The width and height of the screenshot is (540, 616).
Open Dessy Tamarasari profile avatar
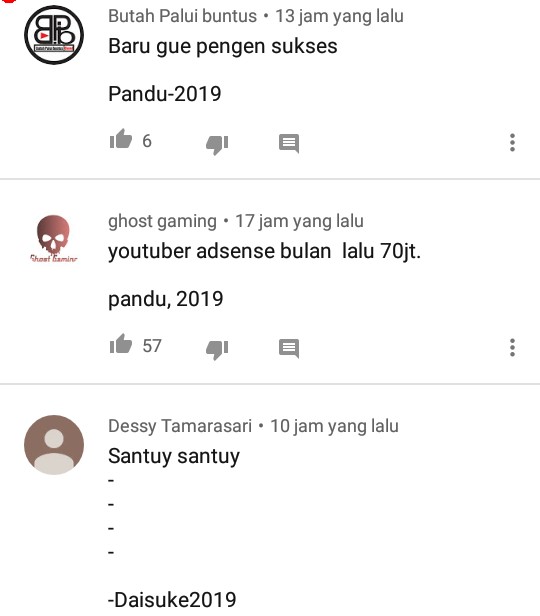(x=54, y=445)
